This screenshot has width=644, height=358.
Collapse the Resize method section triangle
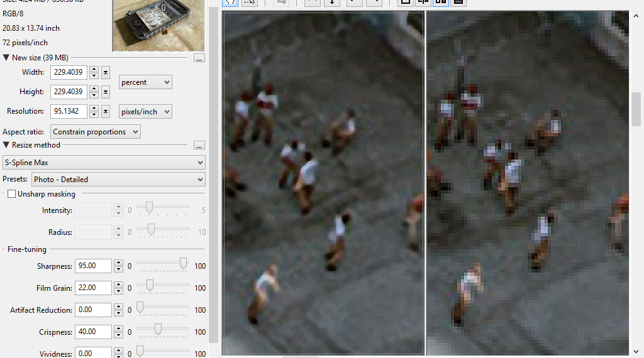pyautogui.click(x=6, y=144)
